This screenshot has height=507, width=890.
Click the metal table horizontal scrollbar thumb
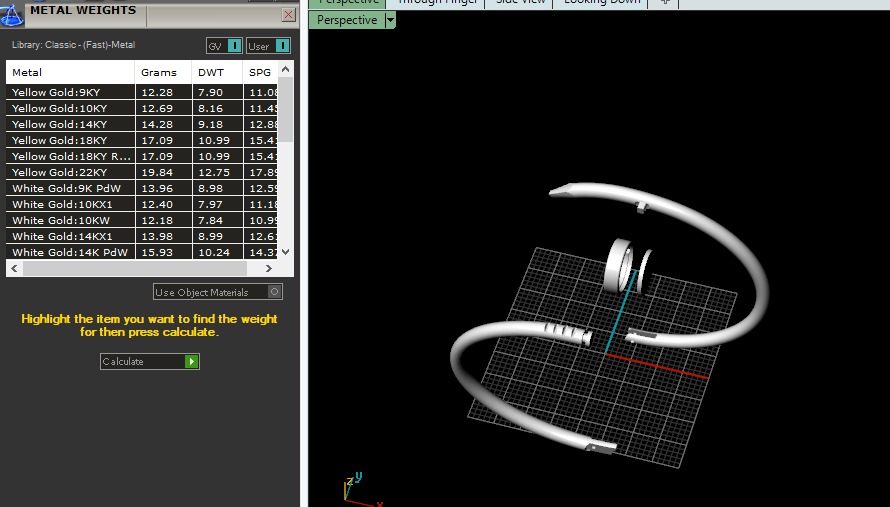(135, 268)
